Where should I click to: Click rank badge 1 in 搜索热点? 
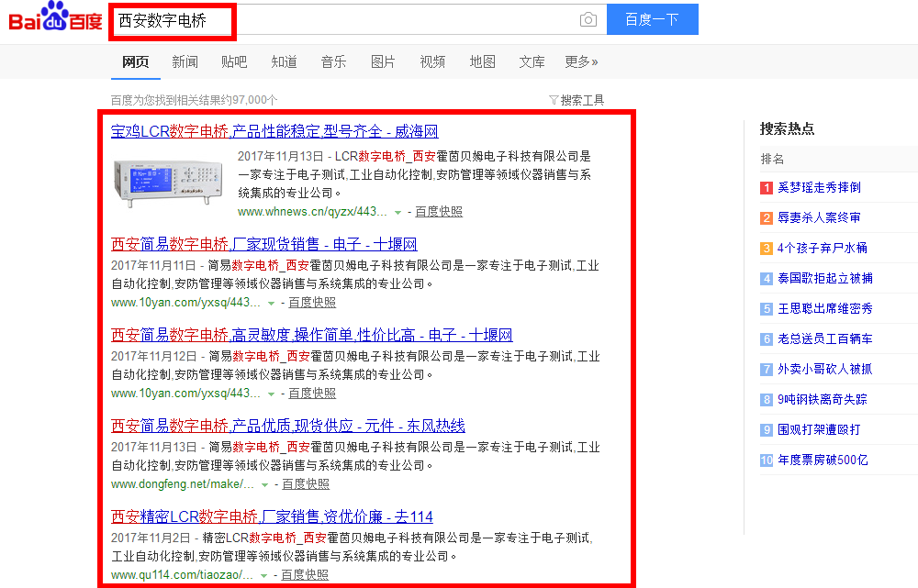[767, 188]
